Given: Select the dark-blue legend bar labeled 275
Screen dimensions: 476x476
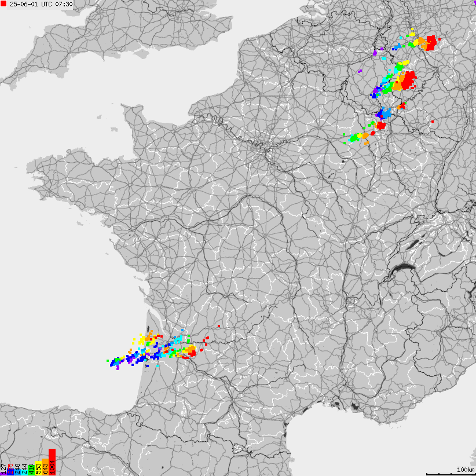Looking at the screenshot, I should [x=10, y=472].
